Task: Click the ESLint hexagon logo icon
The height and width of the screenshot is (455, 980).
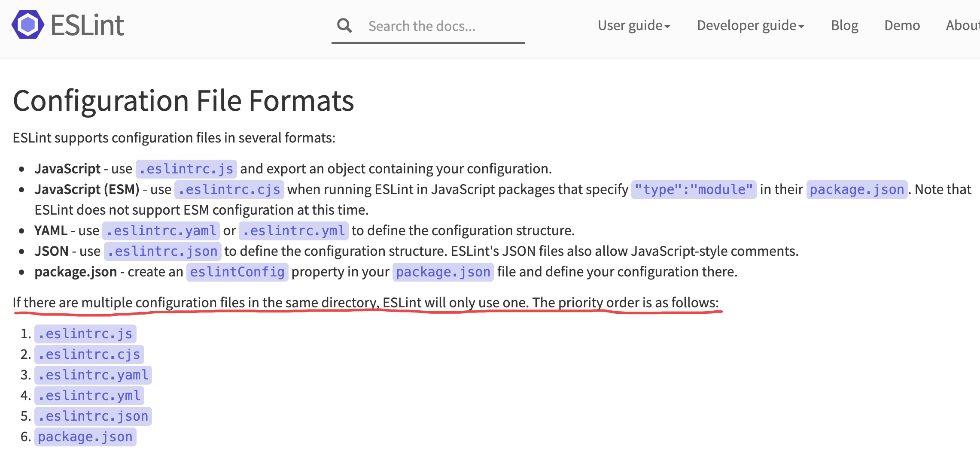Action: pyautogui.click(x=27, y=24)
